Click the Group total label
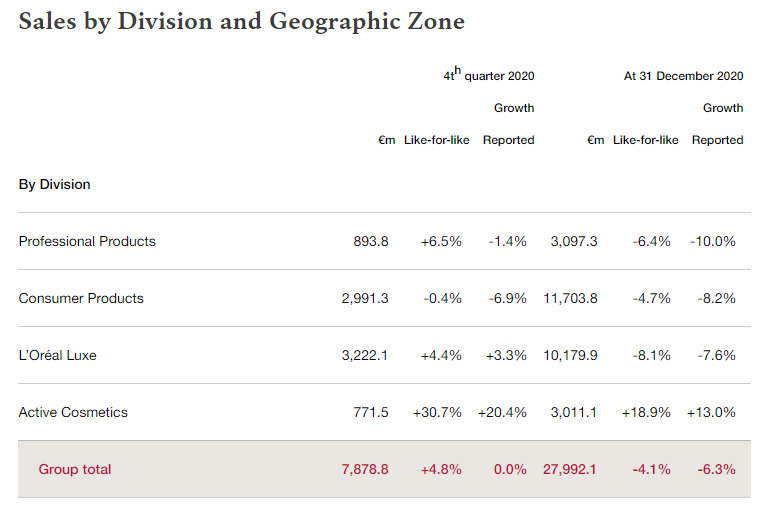This screenshot has height=510, width=764. (x=75, y=469)
